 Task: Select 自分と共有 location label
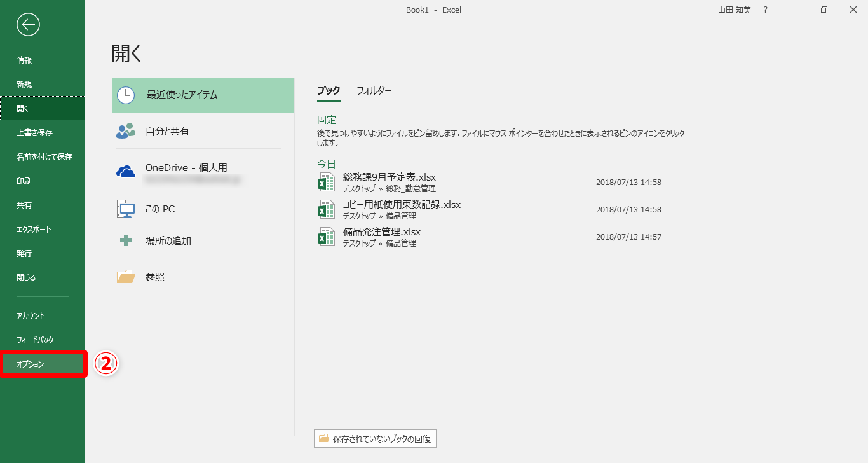coord(167,131)
